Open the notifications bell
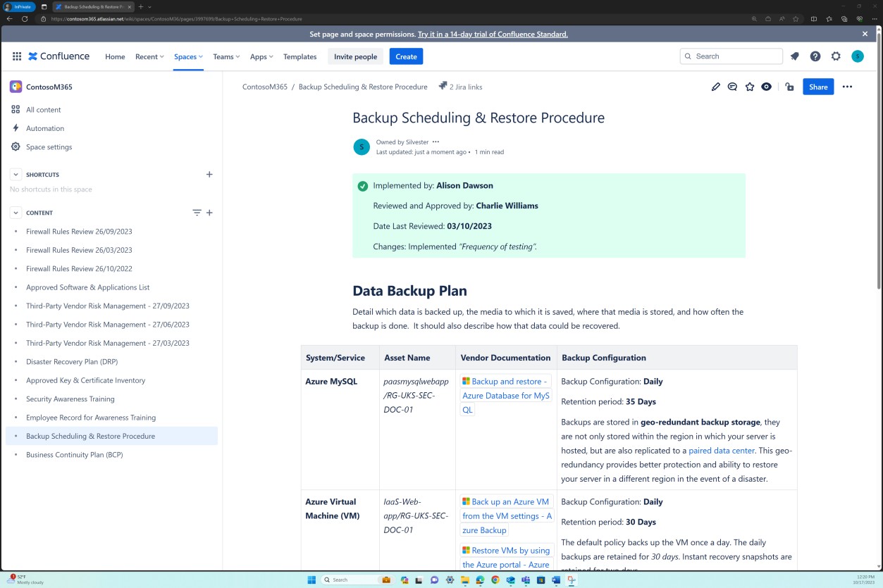 click(794, 56)
